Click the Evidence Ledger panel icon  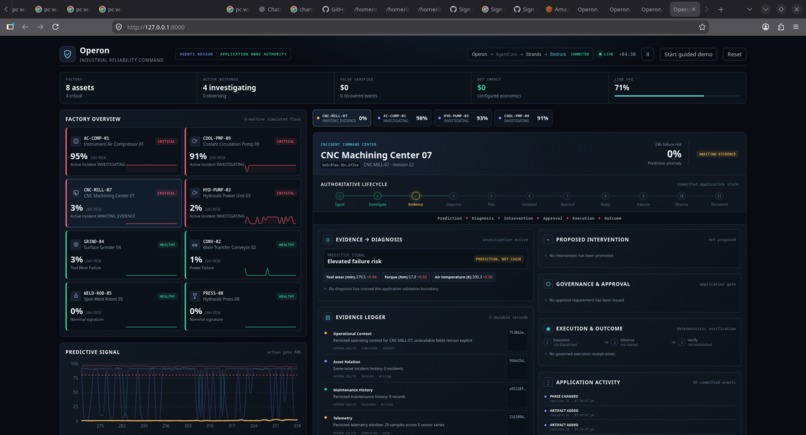click(327, 317)
